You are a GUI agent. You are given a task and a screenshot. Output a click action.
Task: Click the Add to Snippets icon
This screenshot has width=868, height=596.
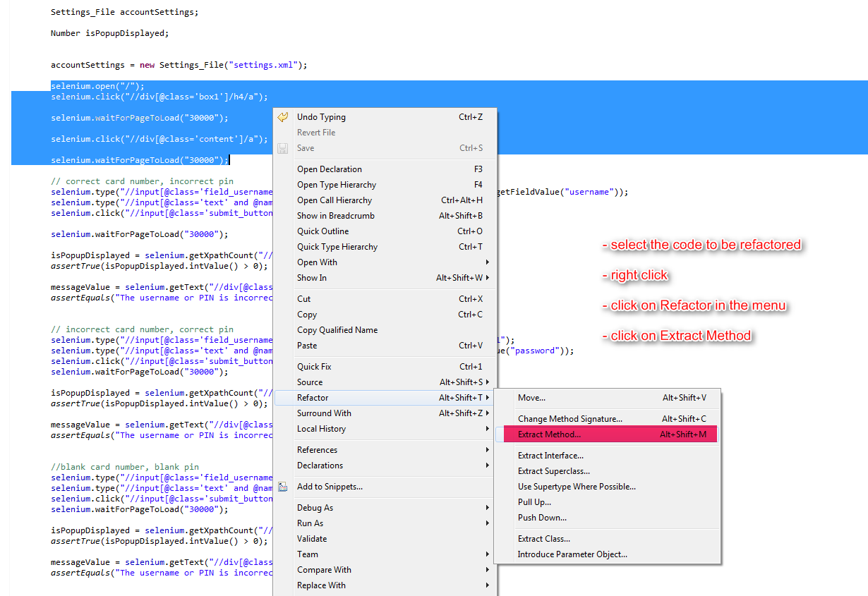pos(283,487)
